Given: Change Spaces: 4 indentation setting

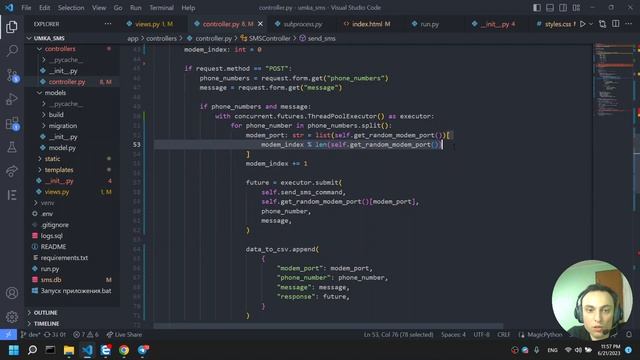Looking at the screenshot, I should coord(453,335).
